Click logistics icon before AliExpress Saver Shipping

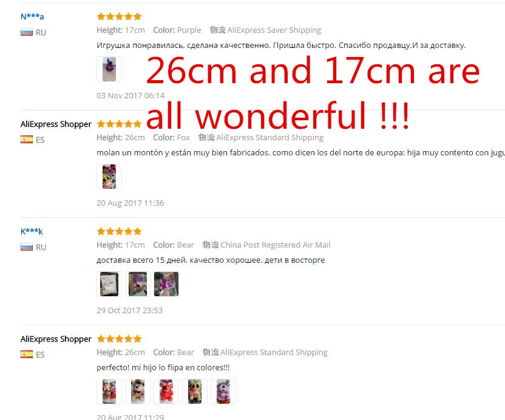point(218,30)
